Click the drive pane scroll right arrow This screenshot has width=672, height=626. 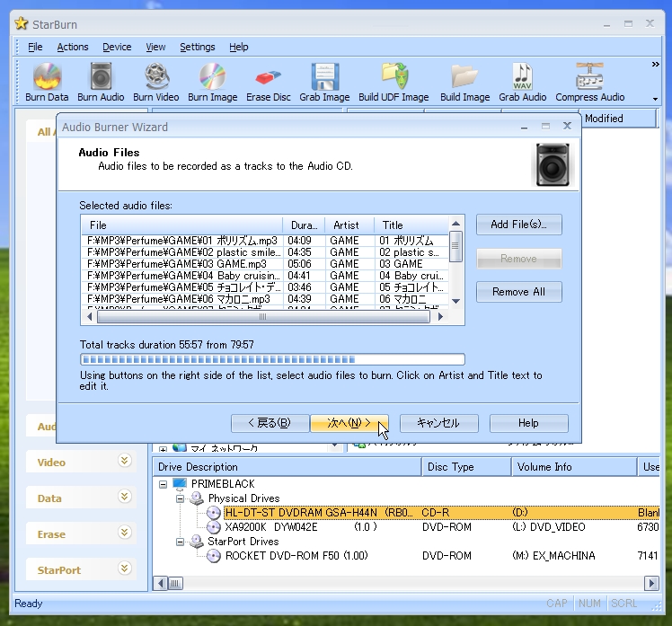(x=652, y=583)
